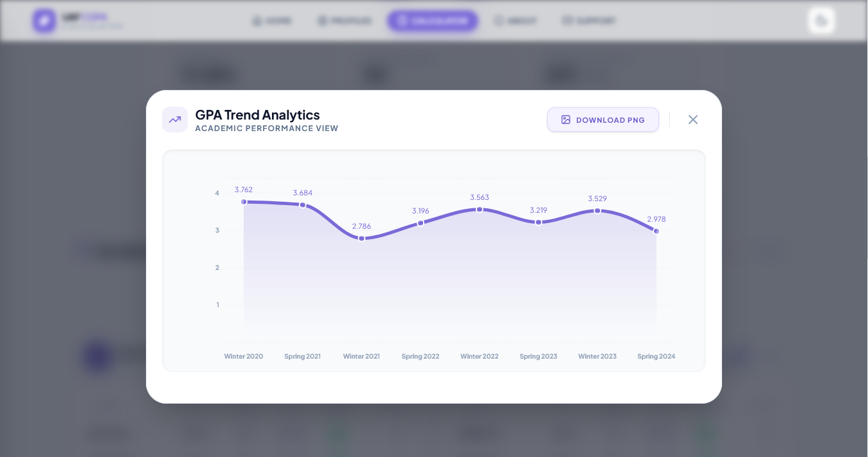Select the CALCULATOR tab in the navbar
This screenshot has width=868, height=457.
coord(432,21)
